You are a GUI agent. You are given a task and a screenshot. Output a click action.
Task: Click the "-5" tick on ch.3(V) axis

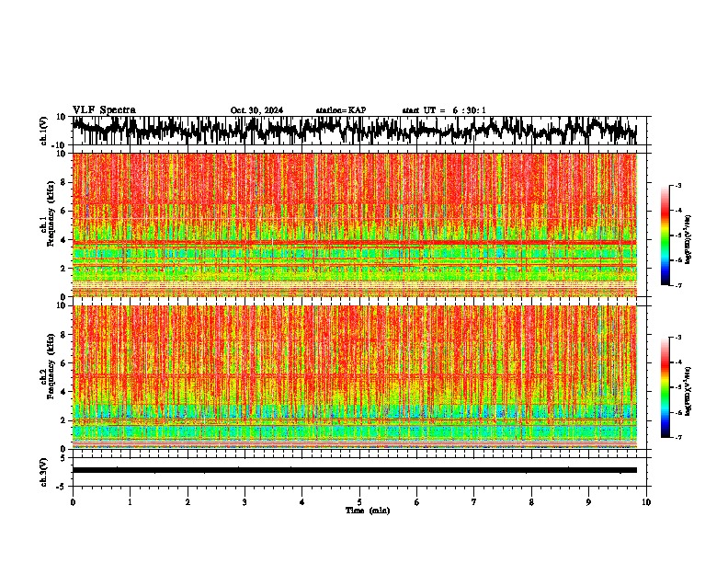pos(62,487)
